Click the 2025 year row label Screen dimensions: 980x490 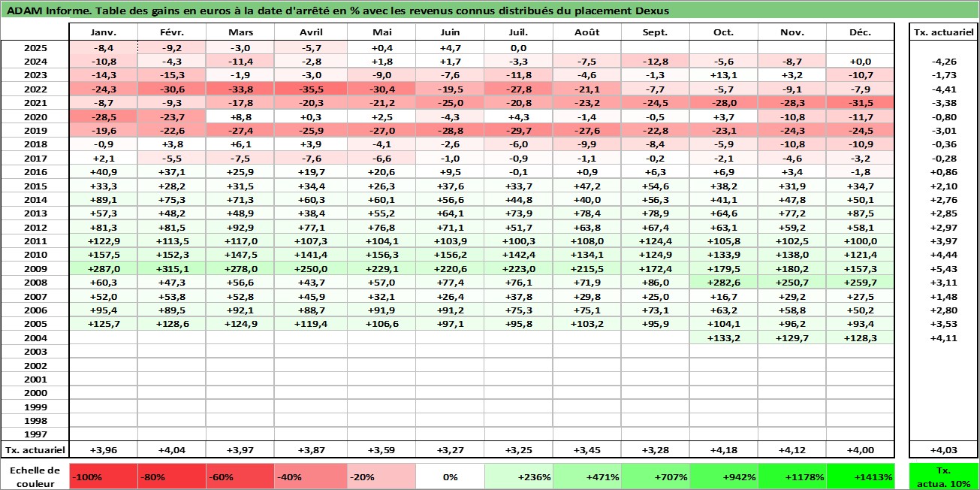click(x=35, y=47)
